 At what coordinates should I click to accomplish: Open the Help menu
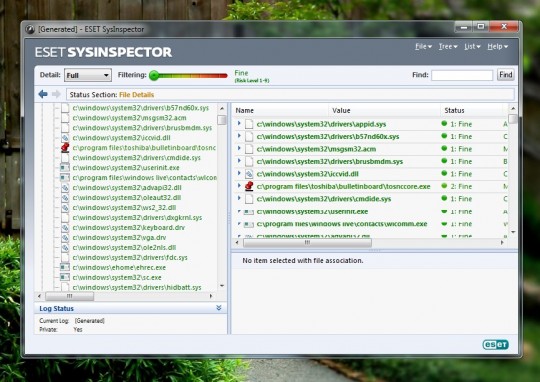(497, 47)
